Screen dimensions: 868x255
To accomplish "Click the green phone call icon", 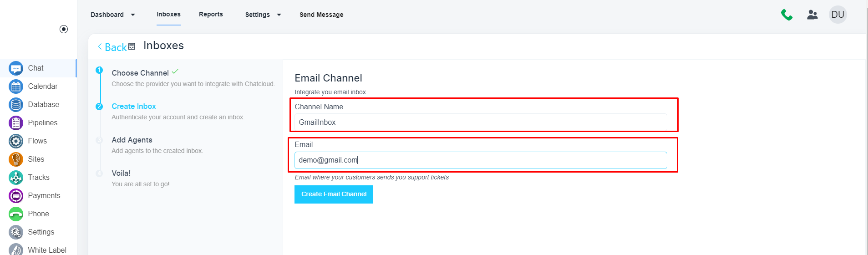I will [787, 15].
